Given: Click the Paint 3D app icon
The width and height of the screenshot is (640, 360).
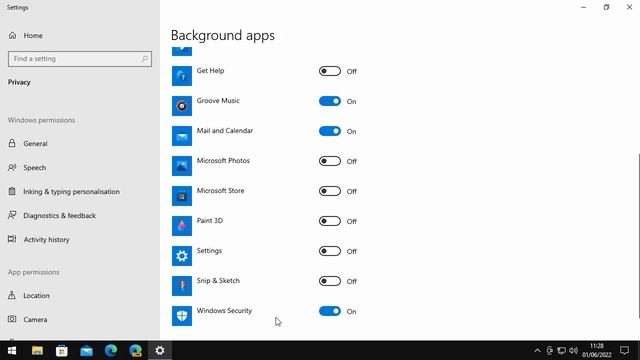Looking at the screenshot, I should (182, 226).
